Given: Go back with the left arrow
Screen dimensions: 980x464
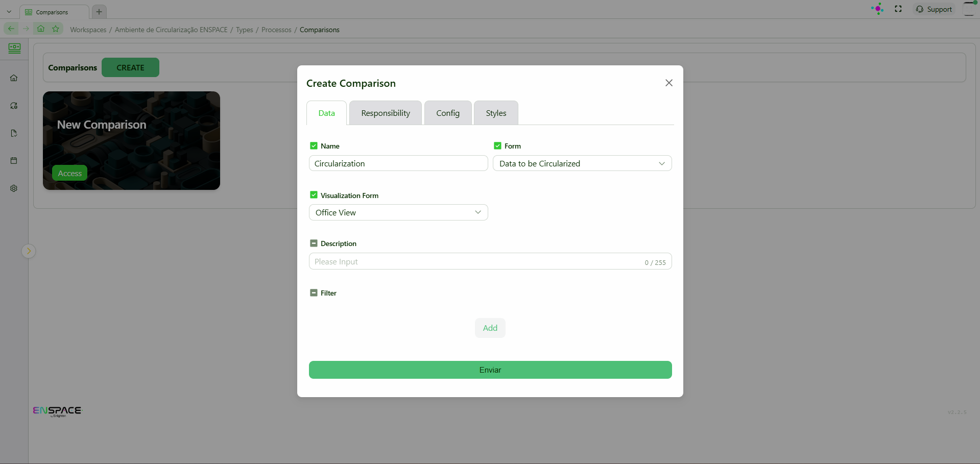Looking at the screenshot, I should 11,29.
